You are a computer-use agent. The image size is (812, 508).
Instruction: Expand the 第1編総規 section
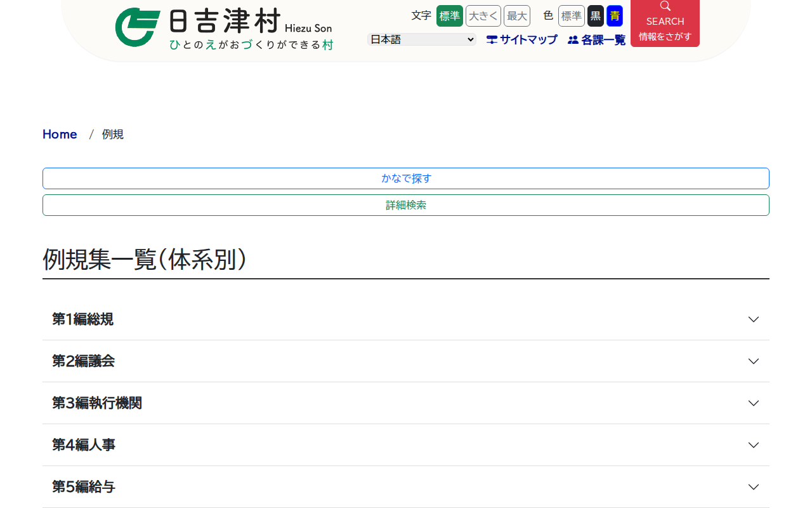pos(406,319)
